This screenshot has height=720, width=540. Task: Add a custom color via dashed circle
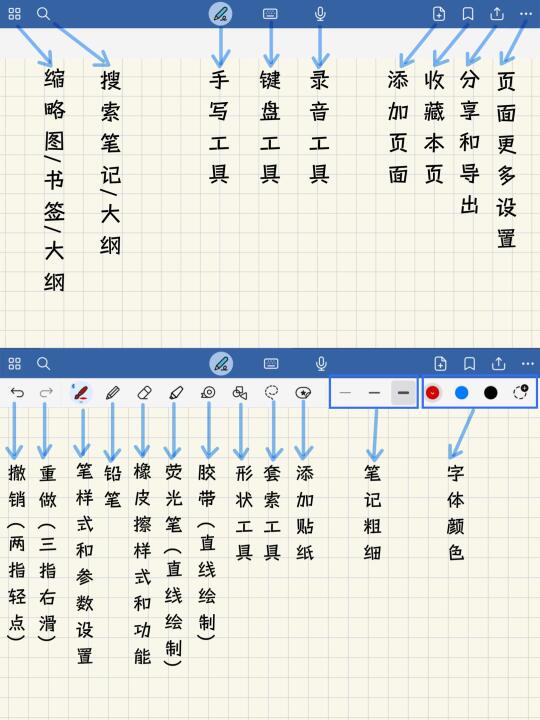click(x=520, y=392)
